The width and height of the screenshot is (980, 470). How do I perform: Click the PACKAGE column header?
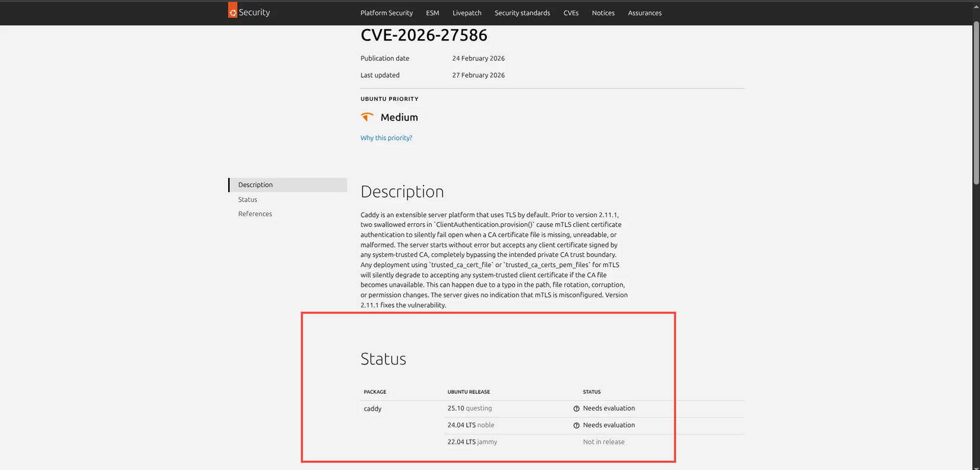click(x=375, y=392)
